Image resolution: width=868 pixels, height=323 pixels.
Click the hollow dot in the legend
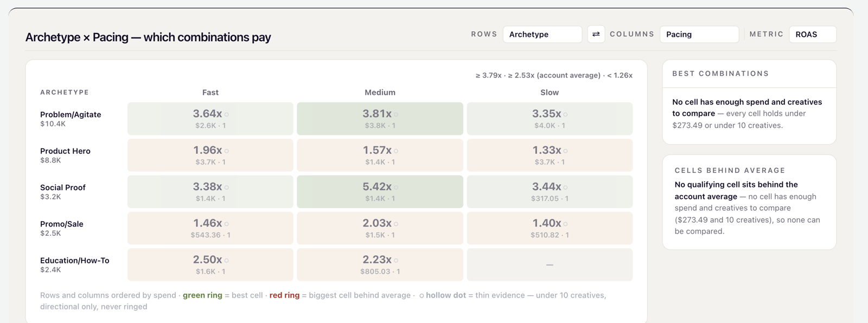coord(422,296)
